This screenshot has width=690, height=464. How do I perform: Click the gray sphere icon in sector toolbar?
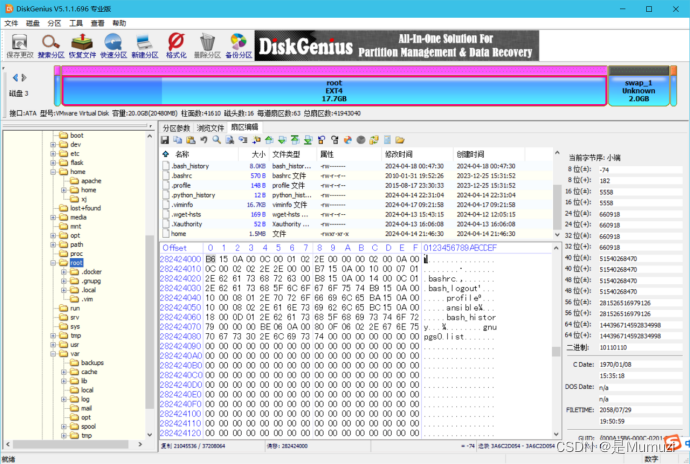click(361, 140)
